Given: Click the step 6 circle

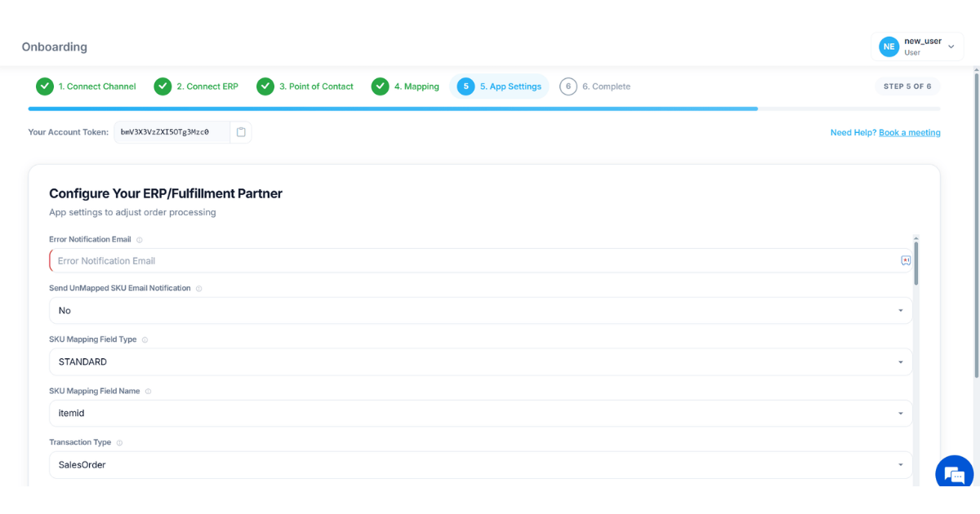Looking at the screenshot, I should click(568, 86).
